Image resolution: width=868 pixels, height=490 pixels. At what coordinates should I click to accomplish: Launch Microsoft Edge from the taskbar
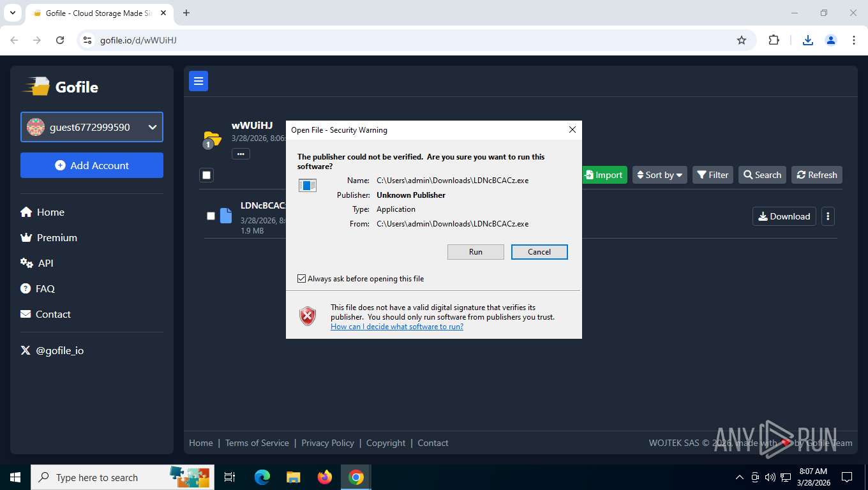[x=262, y=477]
